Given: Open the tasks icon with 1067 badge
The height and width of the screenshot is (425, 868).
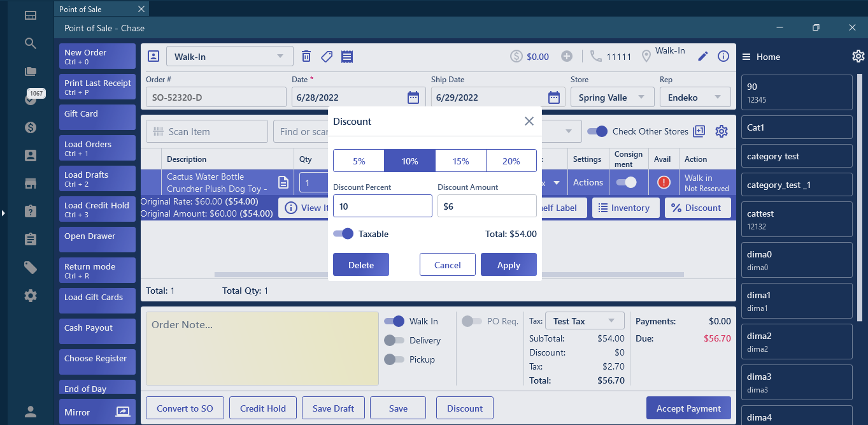Looking at the screenshot, I should [x=31, y=99].
